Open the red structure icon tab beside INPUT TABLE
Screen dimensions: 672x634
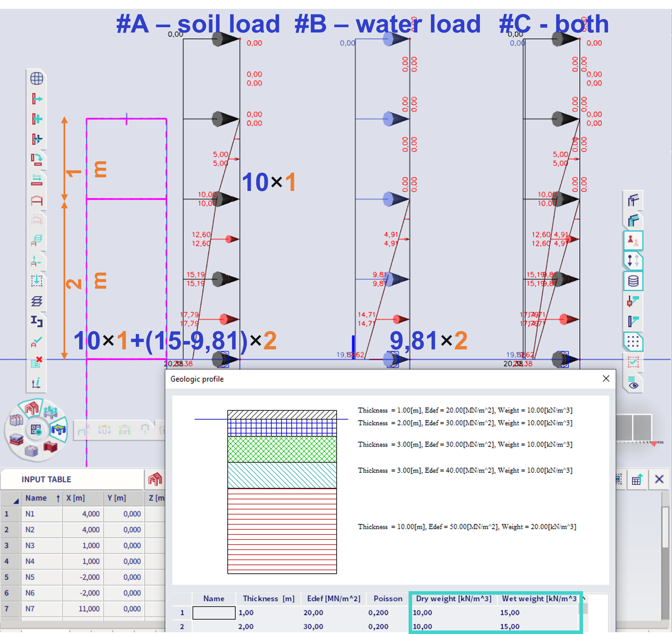155,479
